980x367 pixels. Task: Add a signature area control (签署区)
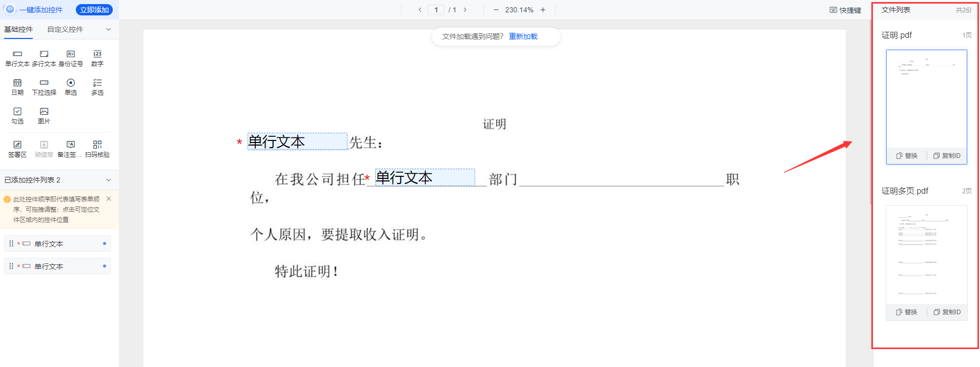pyautogui.click(x=17, y=149)
